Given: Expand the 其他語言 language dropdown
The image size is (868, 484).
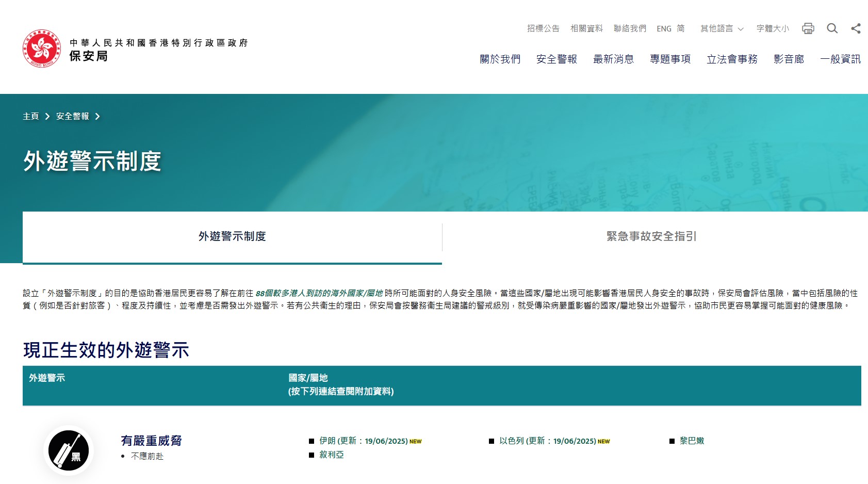Looking at the screenshot, I should tap(722, 29).
